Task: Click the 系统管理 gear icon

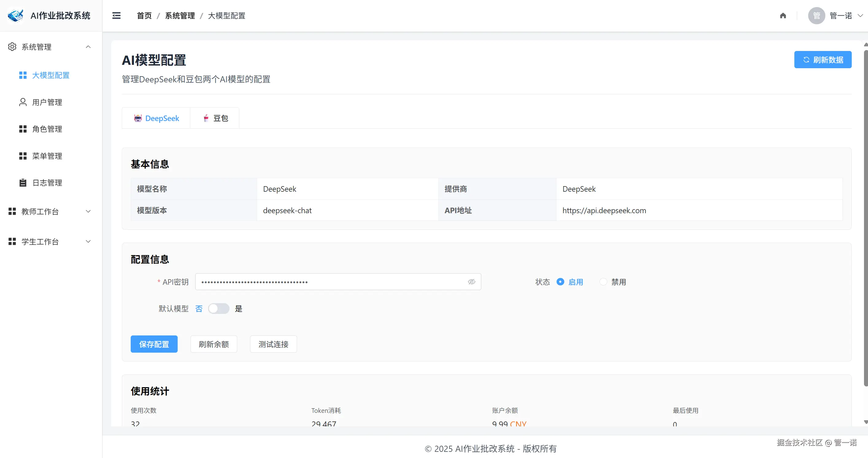Action: tap(12, 47)
